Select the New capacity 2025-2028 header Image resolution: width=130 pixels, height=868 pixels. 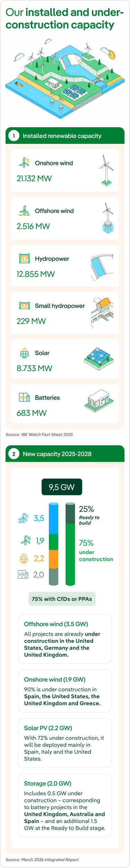click(x=65, y=454)
